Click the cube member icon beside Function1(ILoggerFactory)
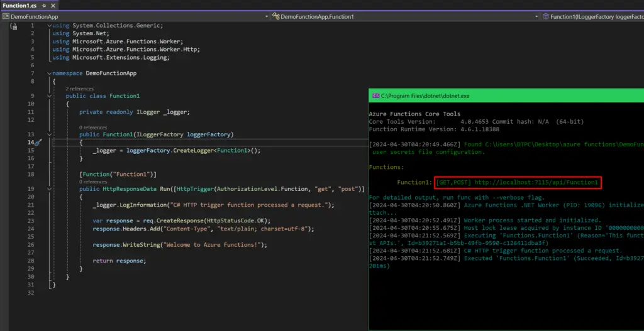Image resolution: width=644 pixels, height=331 pixels. (545, 16)
